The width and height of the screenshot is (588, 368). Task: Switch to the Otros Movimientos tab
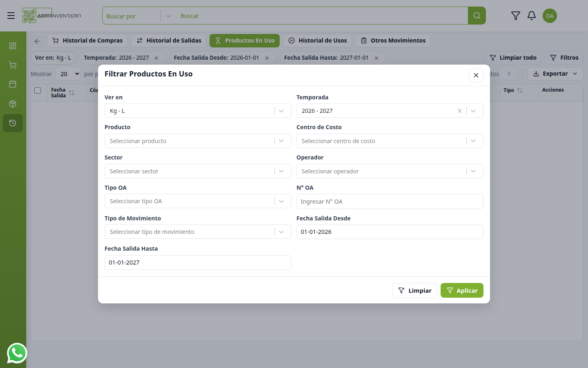(x=393, y=40)
